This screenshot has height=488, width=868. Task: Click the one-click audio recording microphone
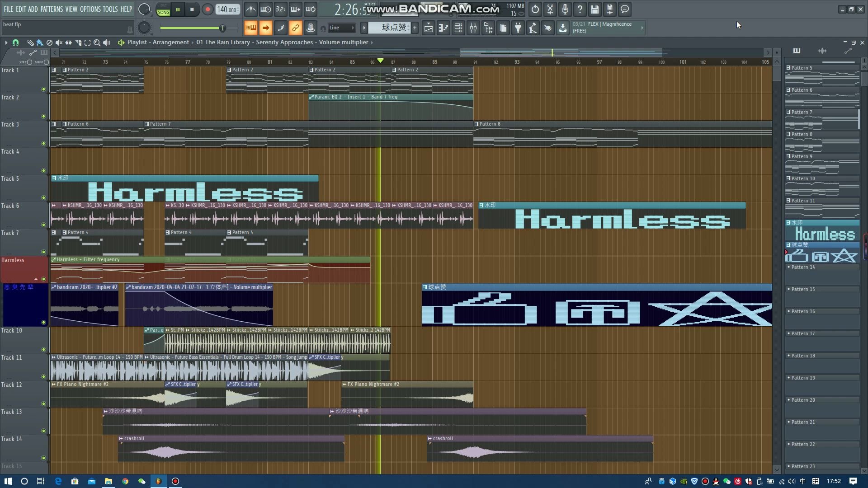pos(565,9)
